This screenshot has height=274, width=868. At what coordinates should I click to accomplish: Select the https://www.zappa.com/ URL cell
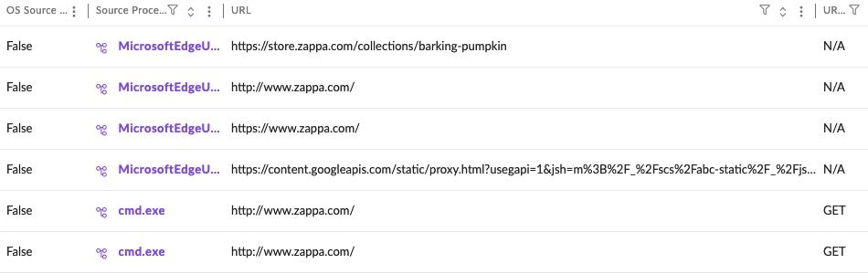(295, 128)
